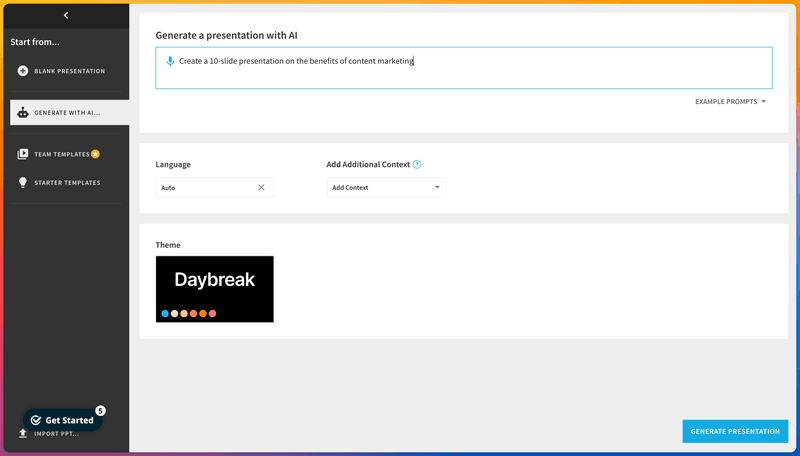Image resolution: width=800 pixels, height=456 pixels.
Task: Click the help question mark beside Additional Context
Action: click(x=417, y=164)
